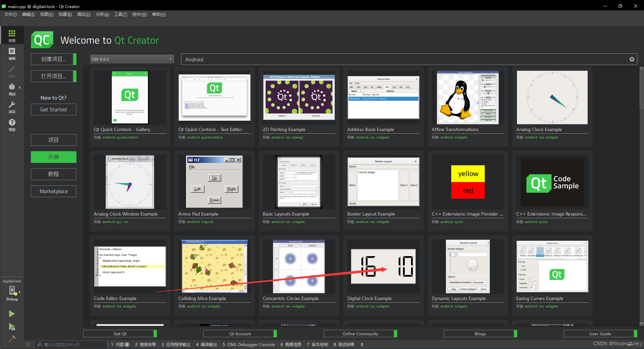Switch to the Edit (编辑) mode
This screenshot has height=349, width=644.
click(x=12, y=54)
